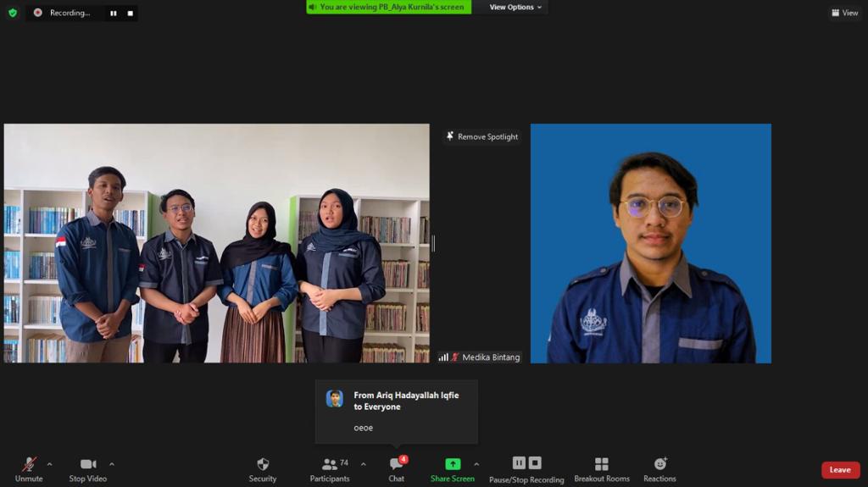Click the Medika Bintang name label
Screen dimensions: 868x487
click(491, 357)
